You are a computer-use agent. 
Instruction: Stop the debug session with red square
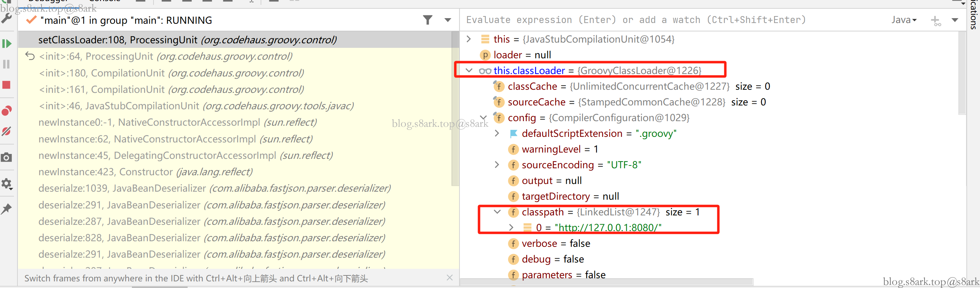(x=7, y=85)
